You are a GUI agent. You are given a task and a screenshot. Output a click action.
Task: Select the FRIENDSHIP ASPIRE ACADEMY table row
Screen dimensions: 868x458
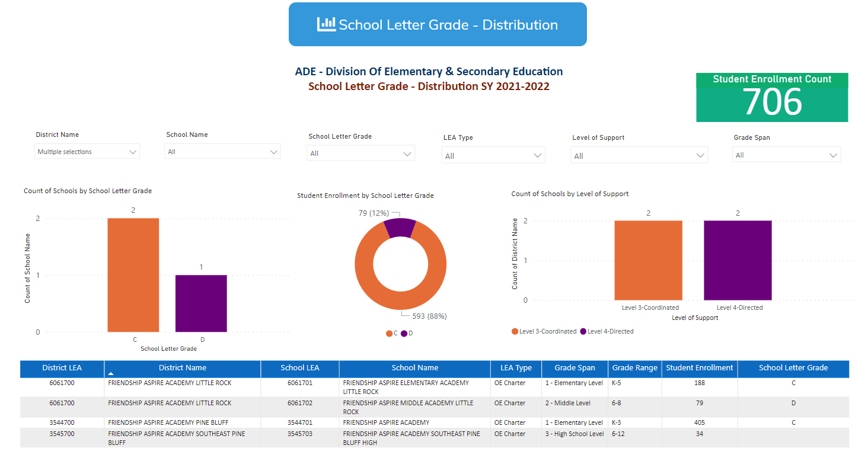pos(415,422)
